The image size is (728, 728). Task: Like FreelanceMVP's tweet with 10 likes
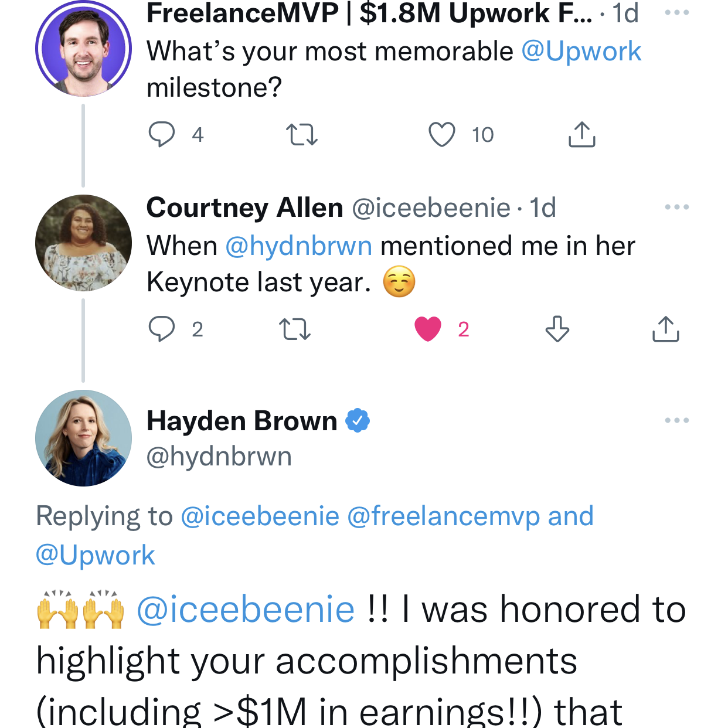click(442, 134)
